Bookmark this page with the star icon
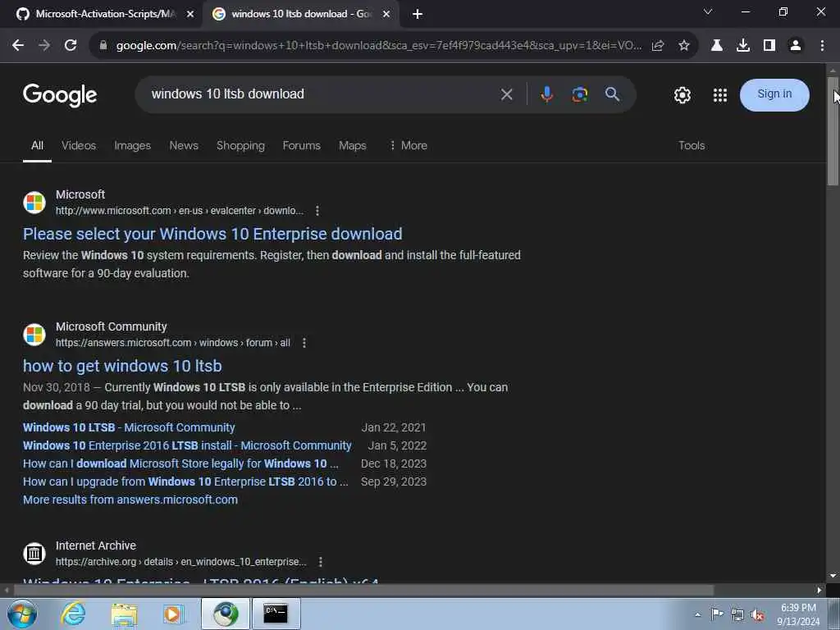840x630 pixels. point(683,46)
